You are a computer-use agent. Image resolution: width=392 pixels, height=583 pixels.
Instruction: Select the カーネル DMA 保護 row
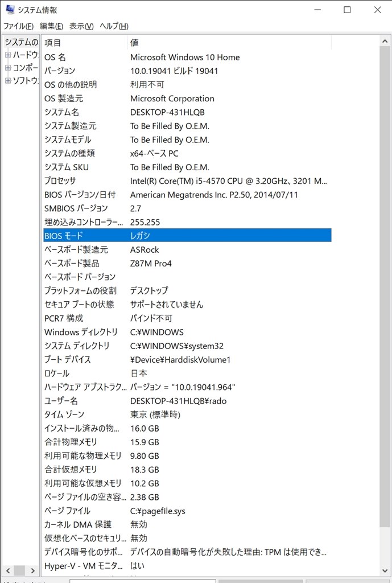[x=187, y=524]
